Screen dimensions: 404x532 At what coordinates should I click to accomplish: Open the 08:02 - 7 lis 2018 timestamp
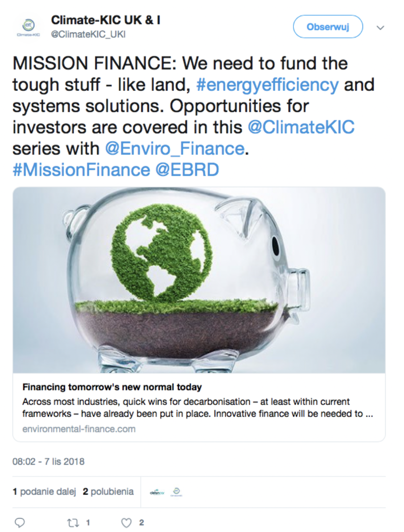pyautogui.click(x=49, y=462)
